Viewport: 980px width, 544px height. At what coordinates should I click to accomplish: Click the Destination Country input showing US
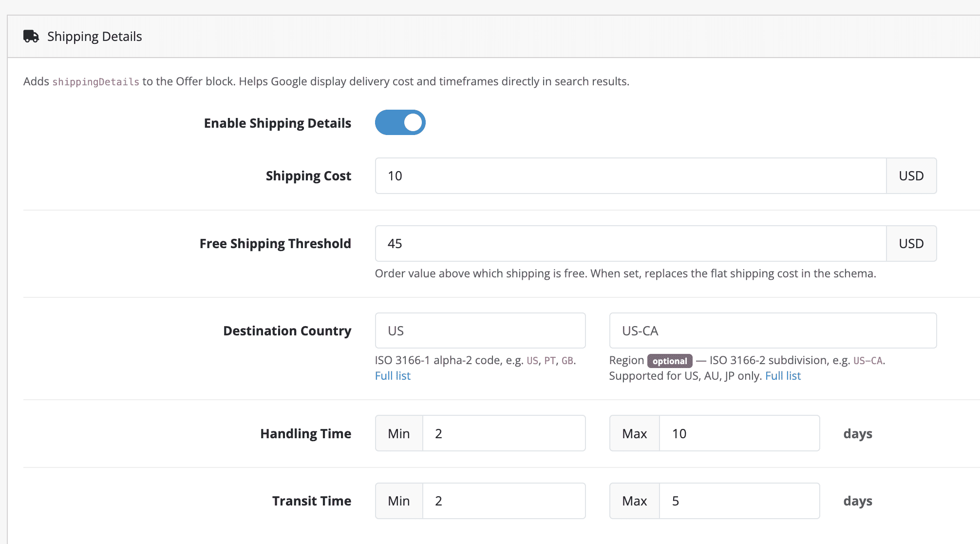click(x=480, y=330)
